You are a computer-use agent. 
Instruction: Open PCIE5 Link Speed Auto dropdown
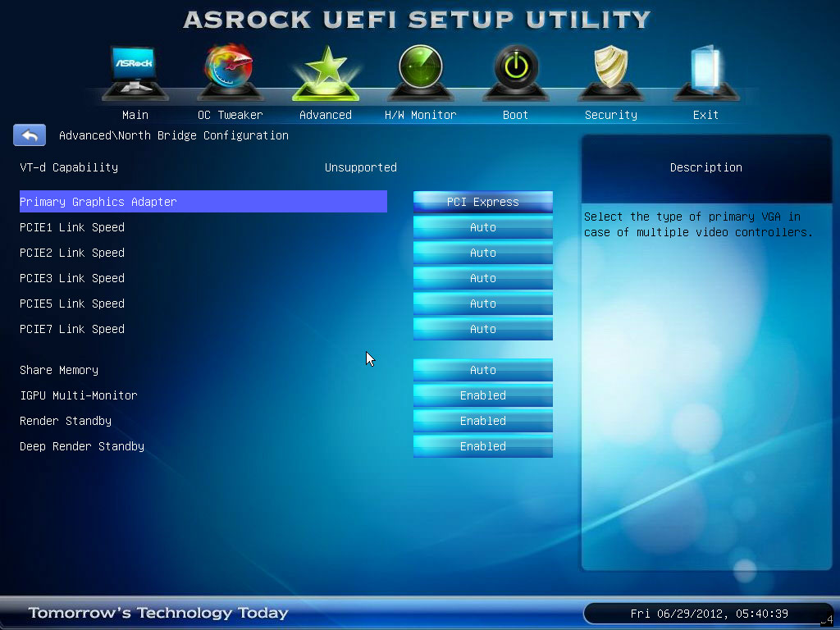[482, 304]
